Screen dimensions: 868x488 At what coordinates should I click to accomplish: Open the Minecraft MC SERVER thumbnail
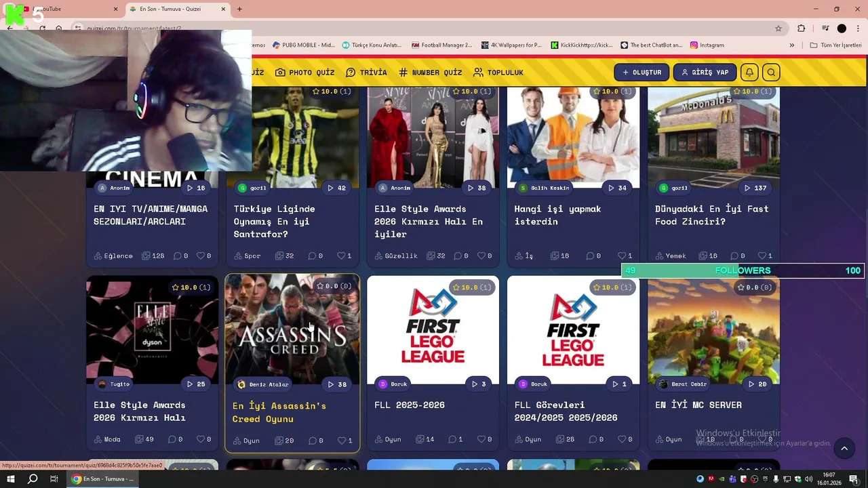pos(713,330)
